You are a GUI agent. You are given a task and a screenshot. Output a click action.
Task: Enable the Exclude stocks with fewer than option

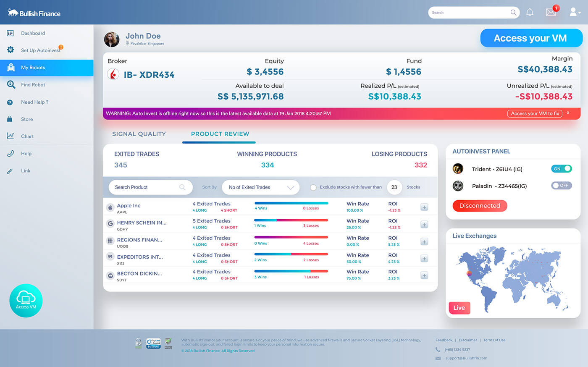click(x=313, y=188)
